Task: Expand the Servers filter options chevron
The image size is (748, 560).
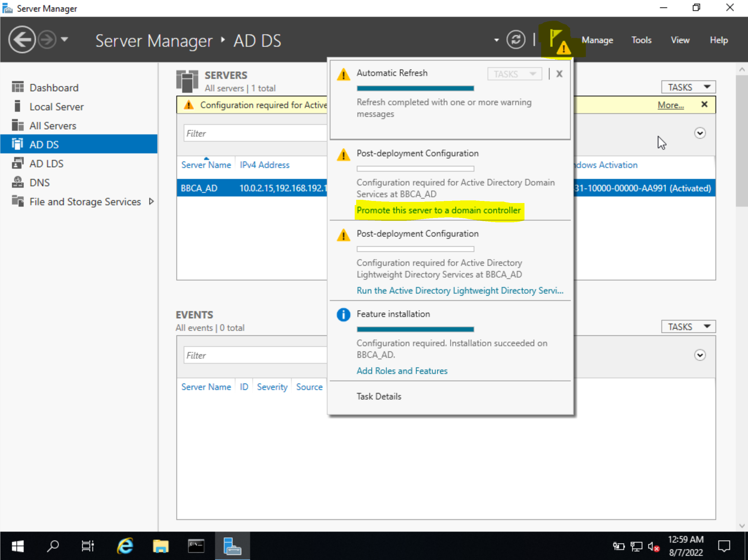Action: (700, 133)
